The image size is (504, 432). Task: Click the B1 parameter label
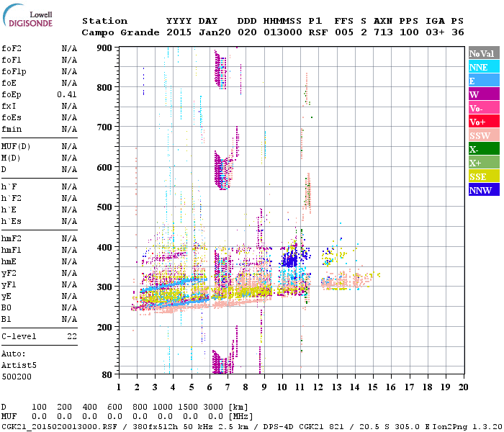point(6,319)
